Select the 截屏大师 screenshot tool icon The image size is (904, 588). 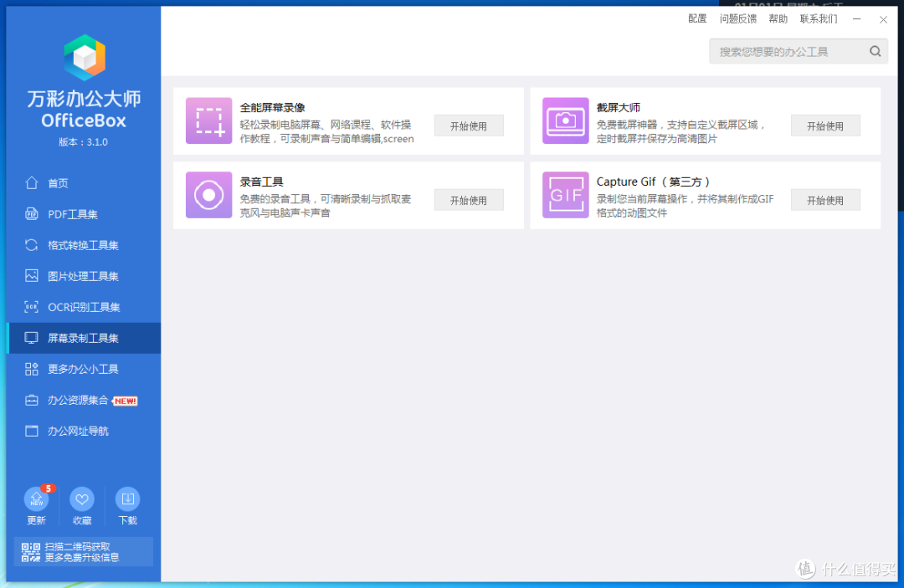(x=565, y=121)
